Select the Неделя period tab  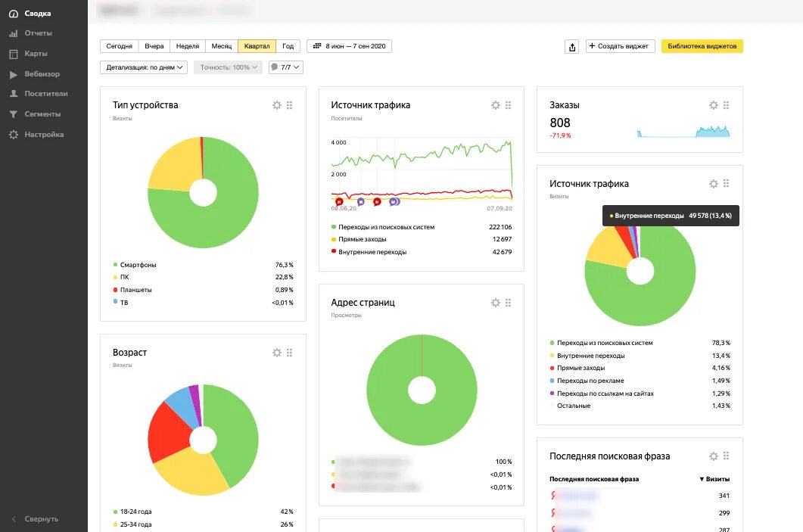(x=188, y=46)
